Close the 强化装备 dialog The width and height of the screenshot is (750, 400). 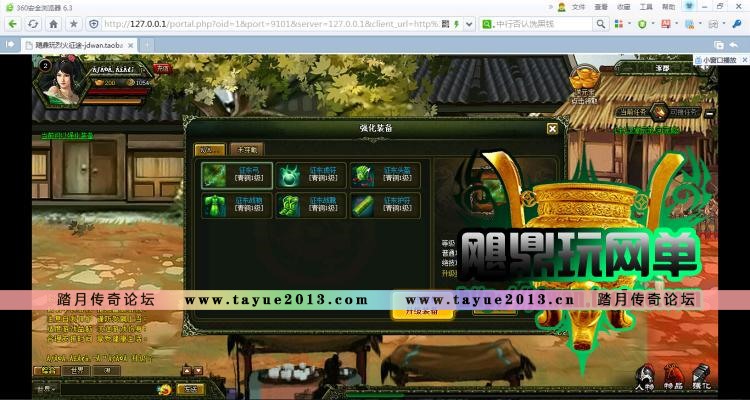pos(552,129)
